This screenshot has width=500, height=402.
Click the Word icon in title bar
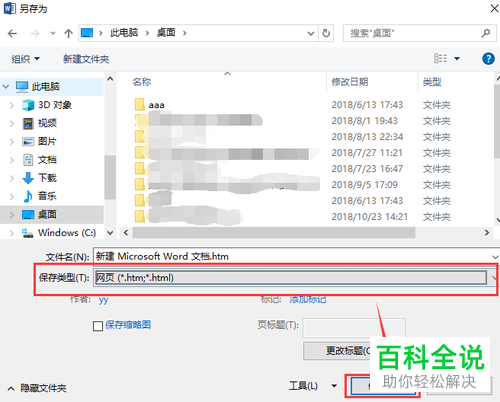(9, 8)
